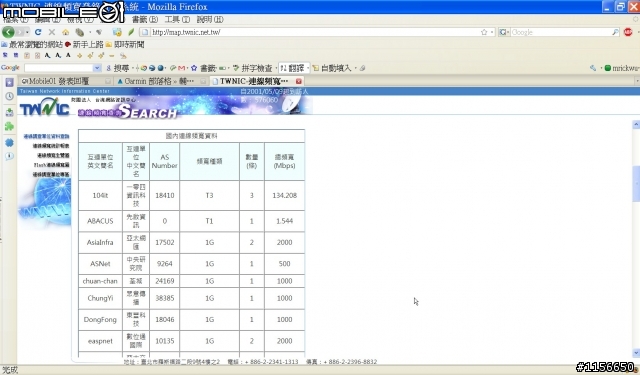Open the mrickwu account dropdown
The height and width of the screenshot is (375, 640).
pos(622,68)
